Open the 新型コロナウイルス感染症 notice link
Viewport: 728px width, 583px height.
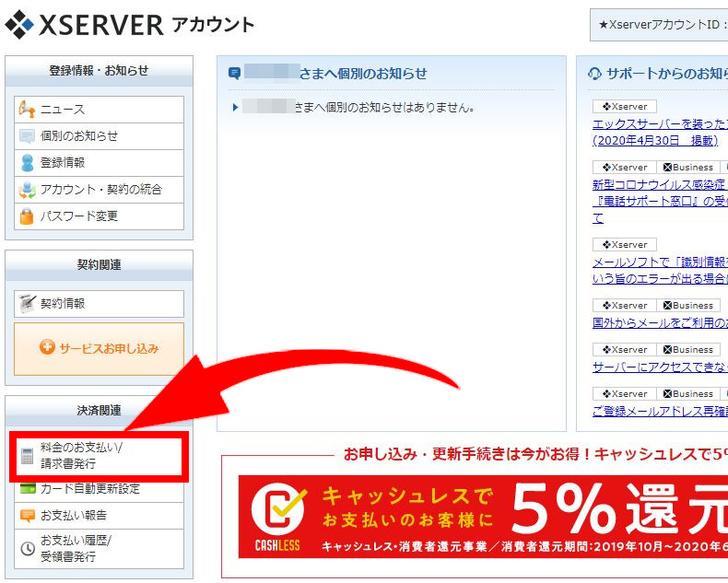point(660,202)
